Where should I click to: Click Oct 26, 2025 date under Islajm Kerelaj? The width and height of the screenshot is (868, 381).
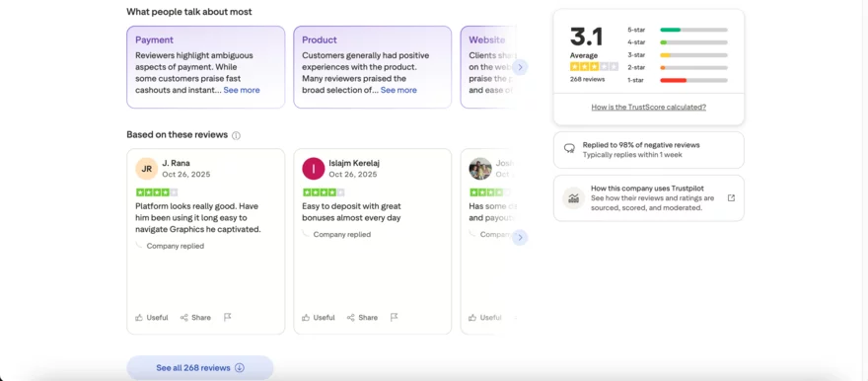[x=353, y=174]
